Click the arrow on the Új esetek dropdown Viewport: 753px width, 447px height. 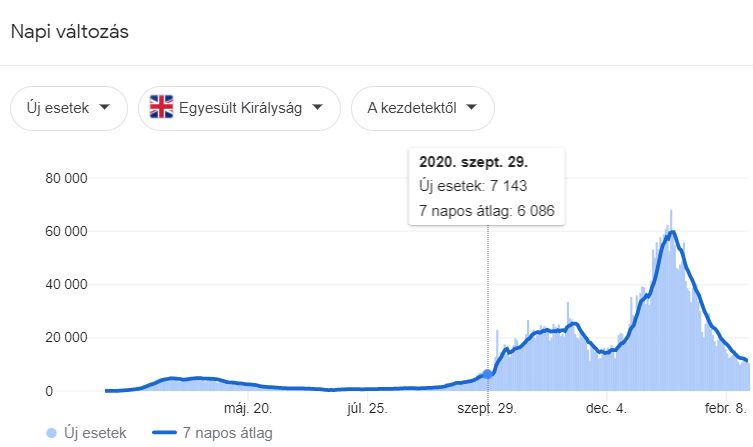pos(105,108)
